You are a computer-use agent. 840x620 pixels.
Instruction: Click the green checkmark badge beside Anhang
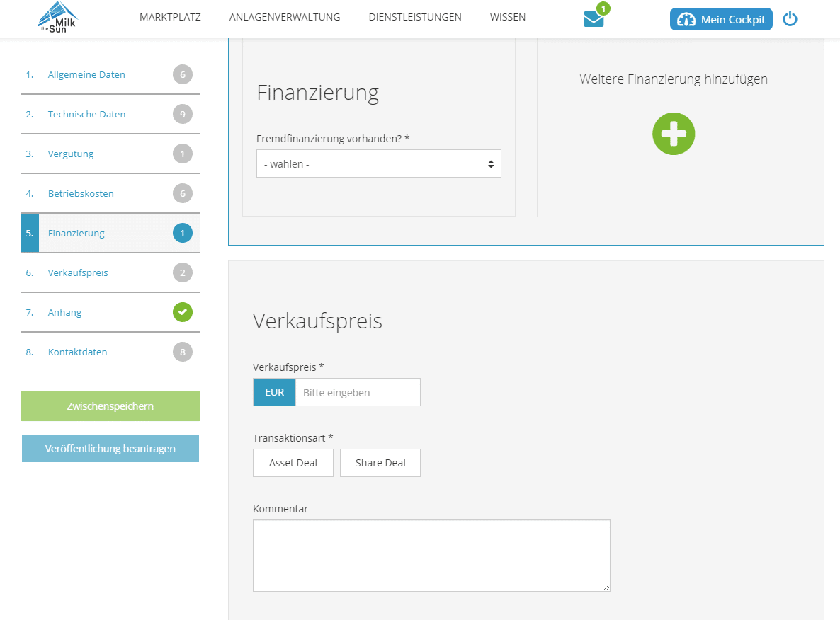(x=183, y=312)
